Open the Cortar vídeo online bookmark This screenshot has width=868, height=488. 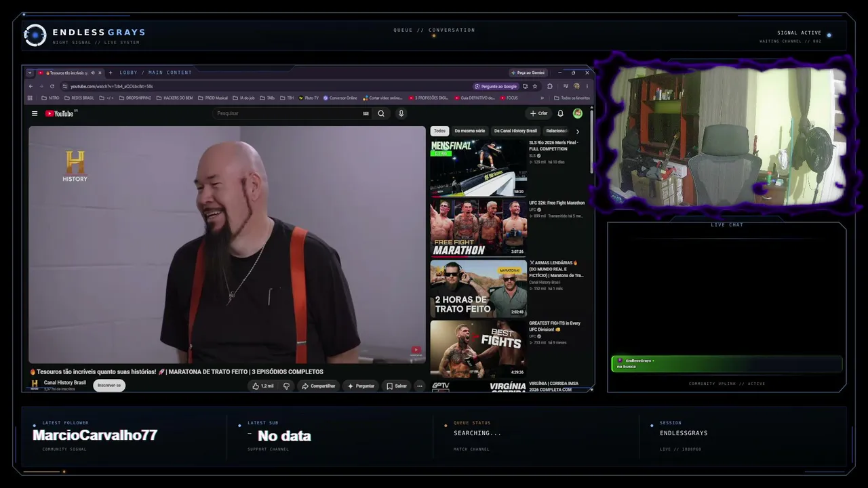[x=382, y=98]
